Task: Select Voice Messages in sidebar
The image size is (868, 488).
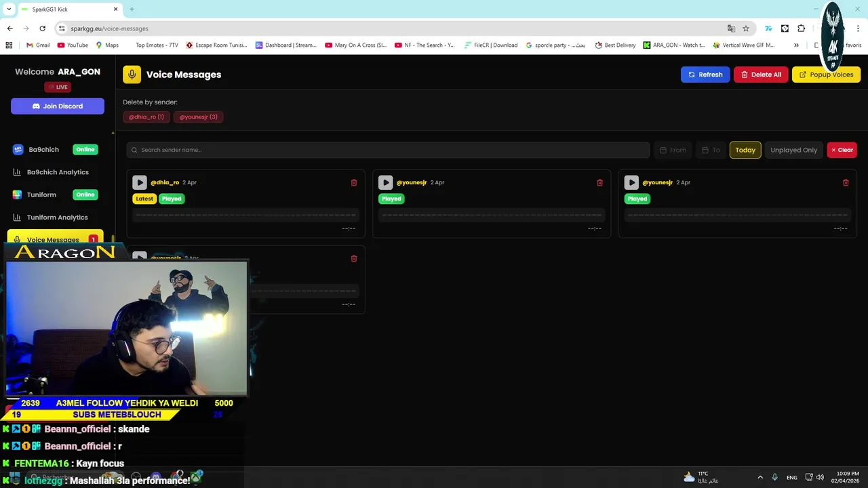Action: [56, 239]
